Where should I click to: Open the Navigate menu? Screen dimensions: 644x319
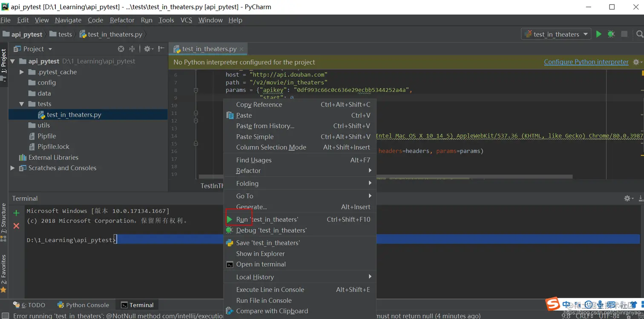68,20
